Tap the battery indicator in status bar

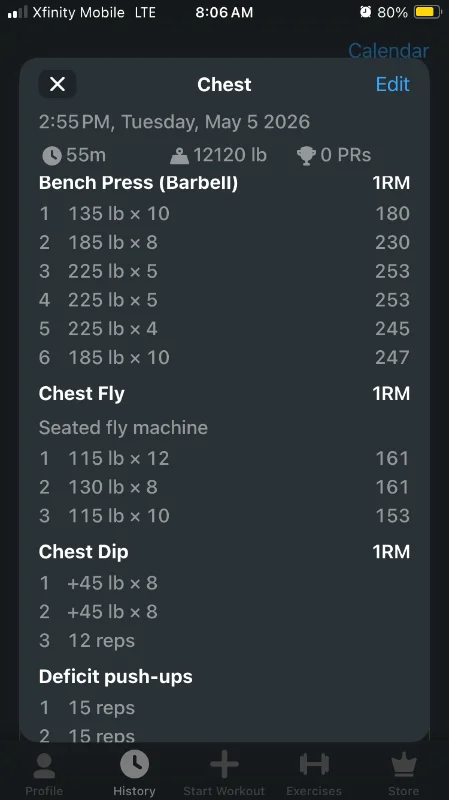(x=428, y=12)
